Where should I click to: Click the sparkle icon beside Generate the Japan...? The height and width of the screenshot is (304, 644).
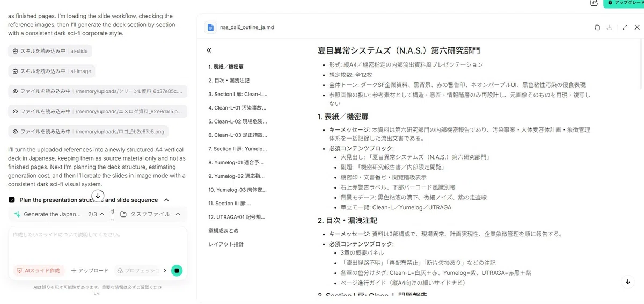point(18,214)
